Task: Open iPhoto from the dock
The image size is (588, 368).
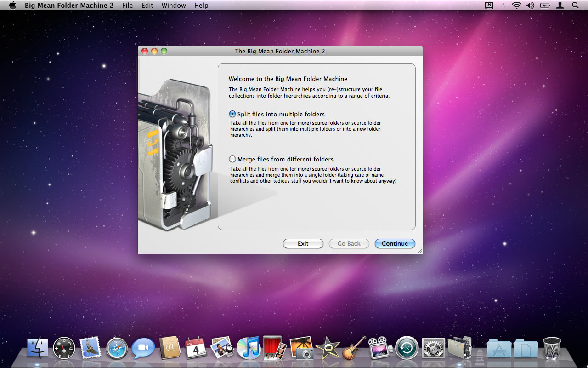Action: [301, 348]
